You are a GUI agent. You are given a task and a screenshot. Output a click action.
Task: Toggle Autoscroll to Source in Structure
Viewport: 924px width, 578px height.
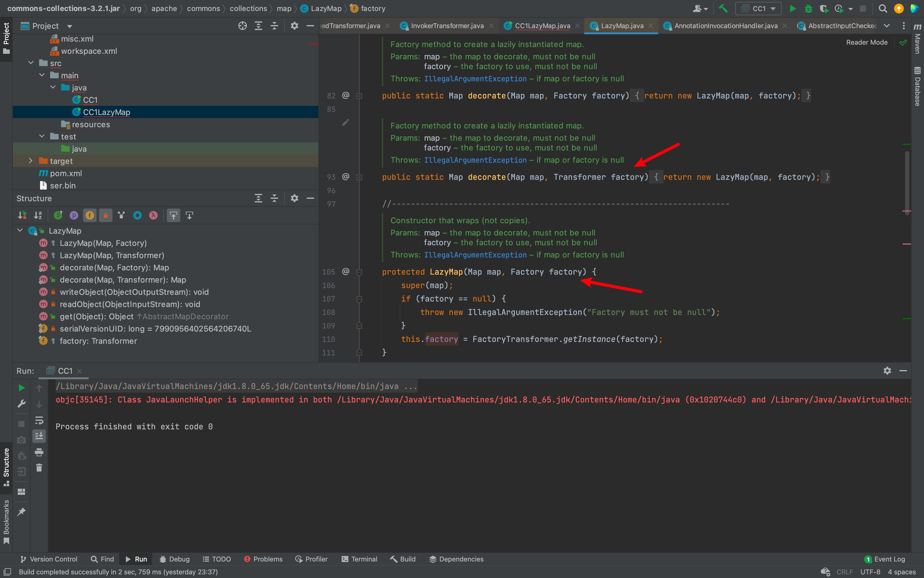point(173,215)
